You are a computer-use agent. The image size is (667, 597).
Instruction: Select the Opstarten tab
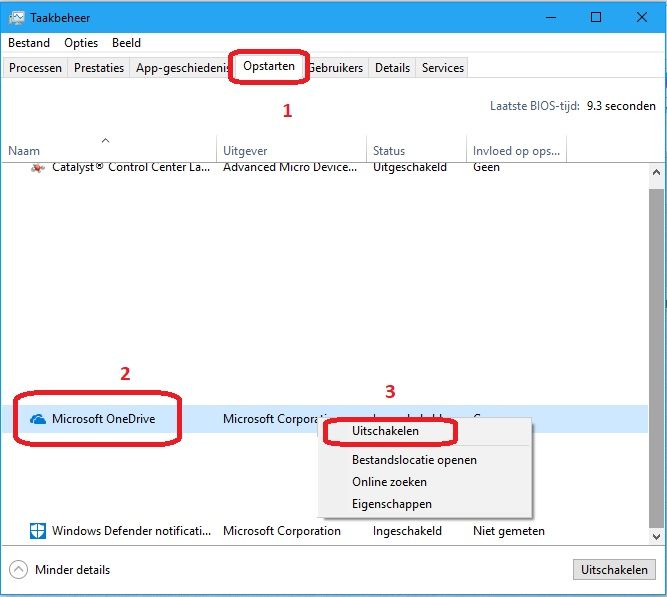[269, 66]
